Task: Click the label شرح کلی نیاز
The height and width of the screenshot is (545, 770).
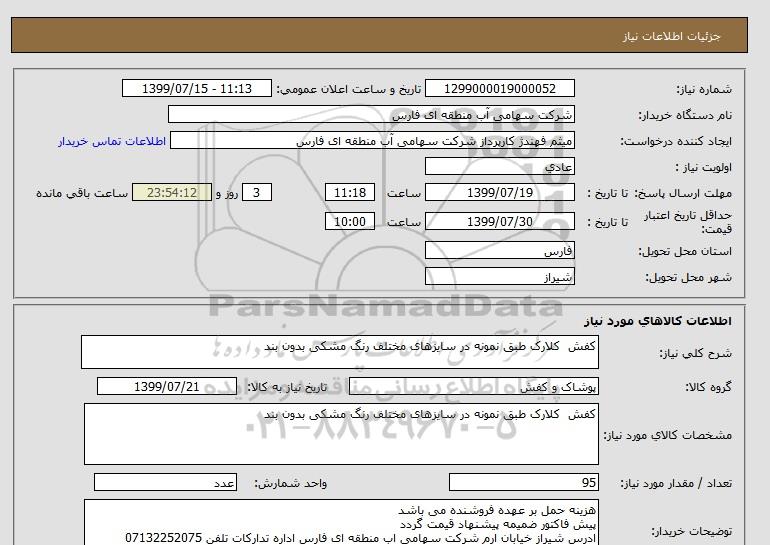Action: click(695, 354)
